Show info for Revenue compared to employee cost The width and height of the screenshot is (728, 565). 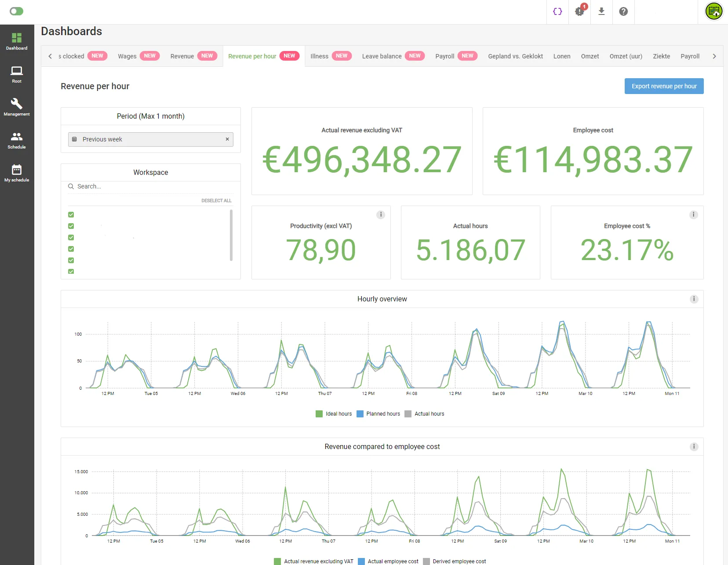[694, 447]
